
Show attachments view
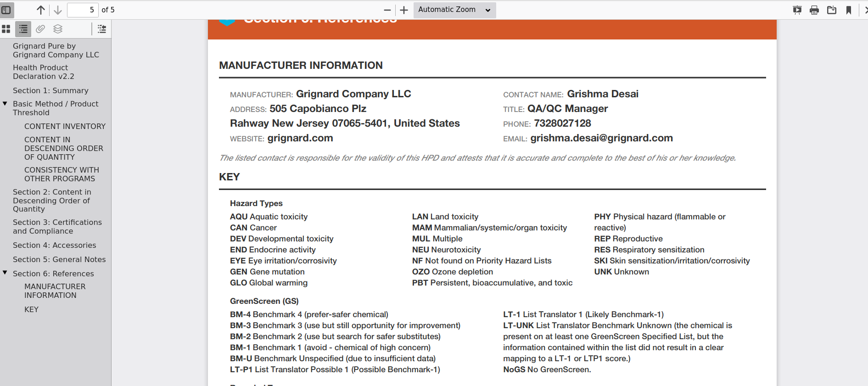click(40, 29)
